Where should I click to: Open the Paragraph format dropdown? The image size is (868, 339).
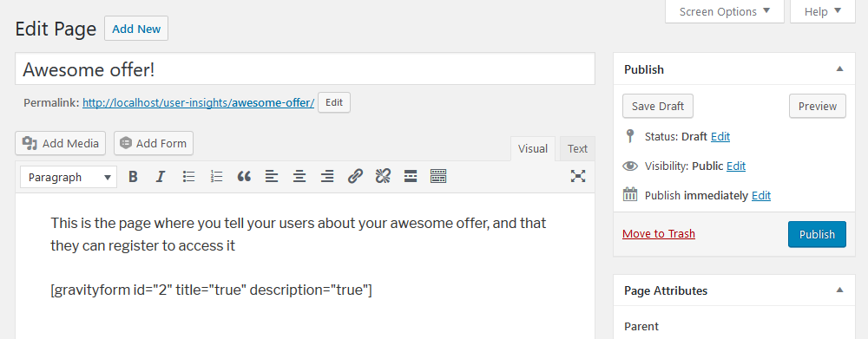point(69,177)
